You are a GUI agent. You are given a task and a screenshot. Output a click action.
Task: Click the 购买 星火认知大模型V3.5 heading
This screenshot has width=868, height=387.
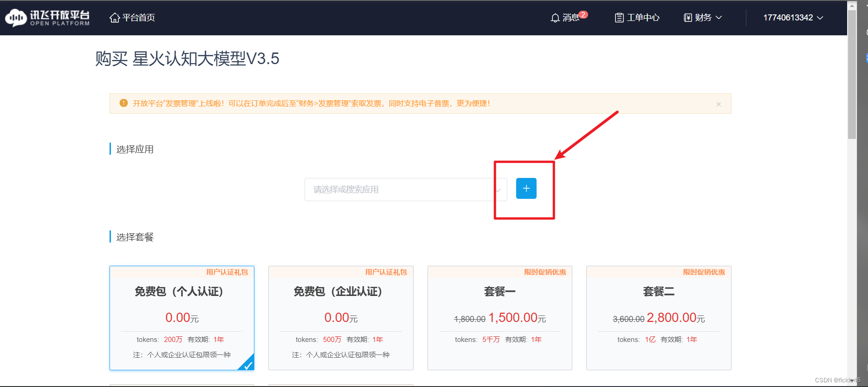[187, 59]
